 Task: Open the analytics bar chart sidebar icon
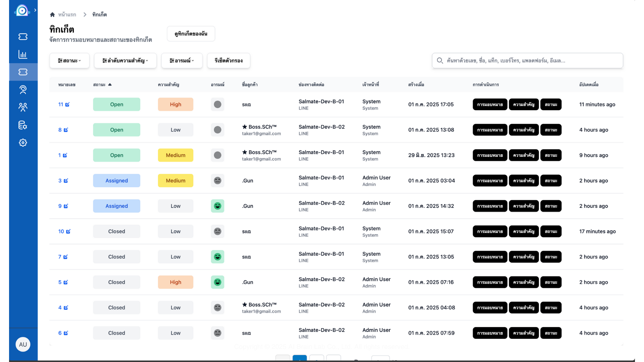[23, 54]
